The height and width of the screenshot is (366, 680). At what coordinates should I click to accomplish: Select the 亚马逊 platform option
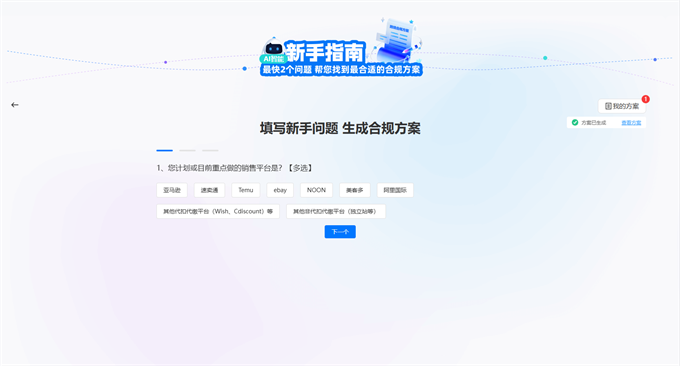[172, 190]
